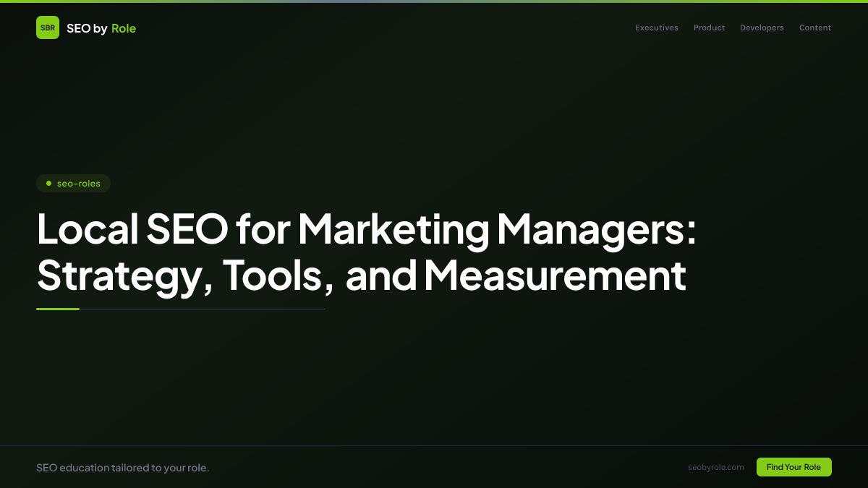Click the SBR logo icon
Viewport: 868px width, 488px height.
coord(48,27)
